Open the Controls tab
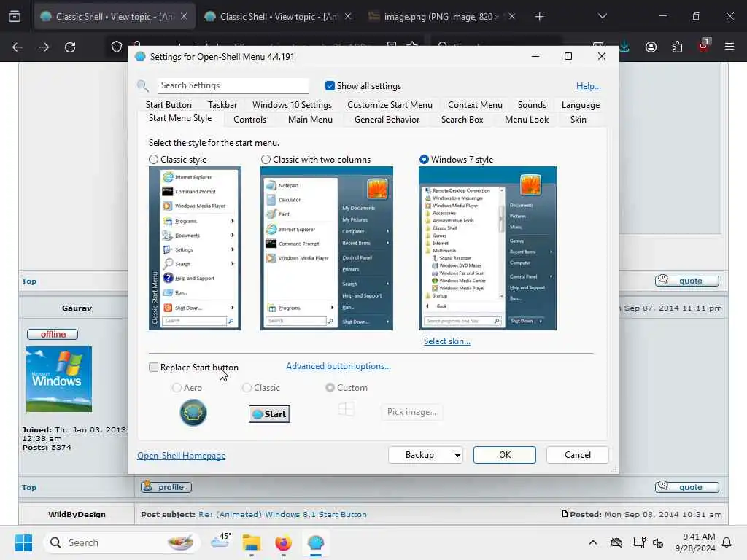Screen dimensions: 747x560 pyautogui.click(x=249, y=120)
